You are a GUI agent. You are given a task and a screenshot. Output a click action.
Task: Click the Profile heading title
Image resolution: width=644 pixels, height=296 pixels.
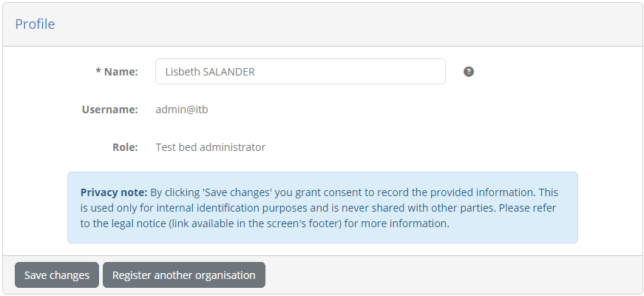35,24
